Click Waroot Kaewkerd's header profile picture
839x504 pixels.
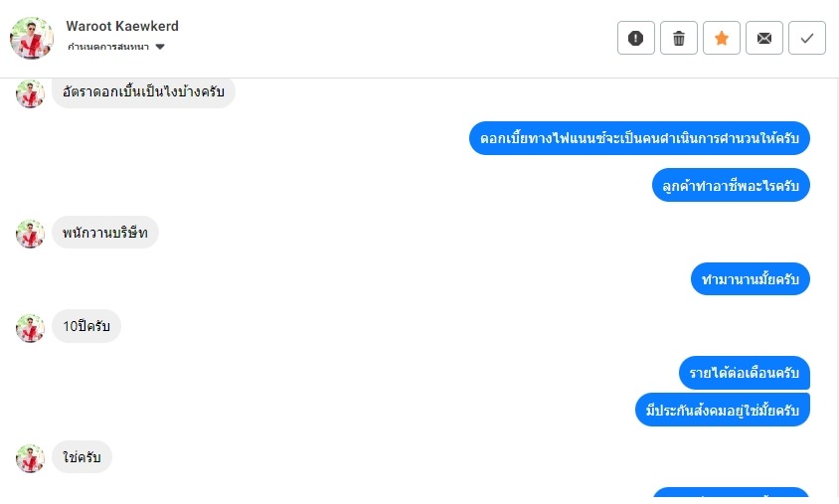[32, 38]
